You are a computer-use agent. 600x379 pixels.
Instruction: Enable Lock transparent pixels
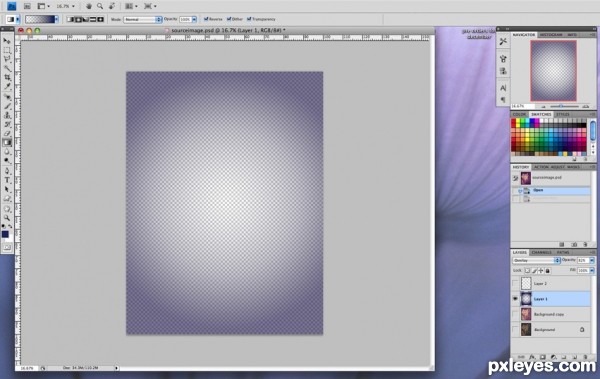[x=527, y=271]
